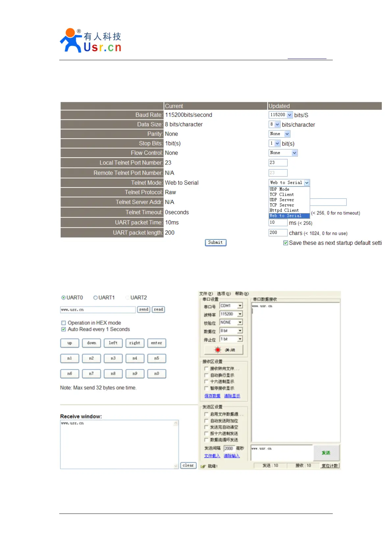Screen dimensions: 392x554
Task: Click the right key button
Action: (x=135, y=343)
